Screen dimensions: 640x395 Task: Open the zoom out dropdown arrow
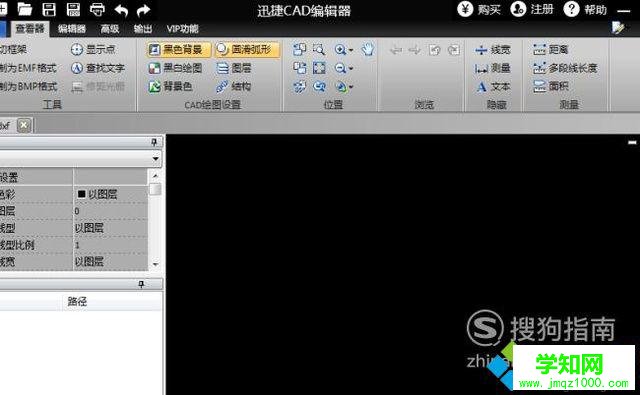coord(351,69)
